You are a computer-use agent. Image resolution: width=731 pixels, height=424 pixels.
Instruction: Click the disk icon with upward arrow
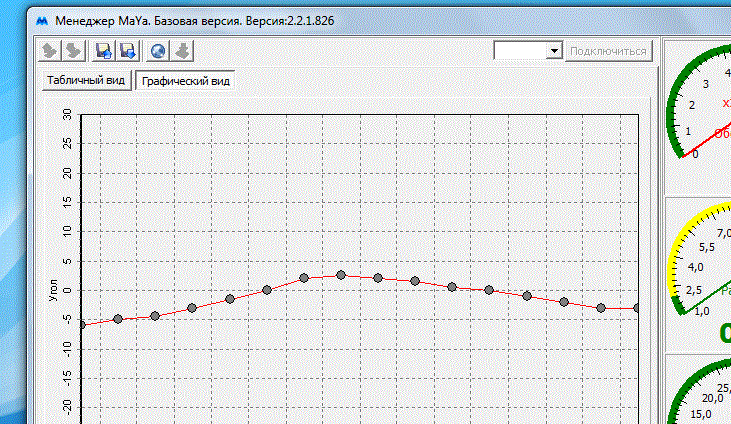click(102, 51)
